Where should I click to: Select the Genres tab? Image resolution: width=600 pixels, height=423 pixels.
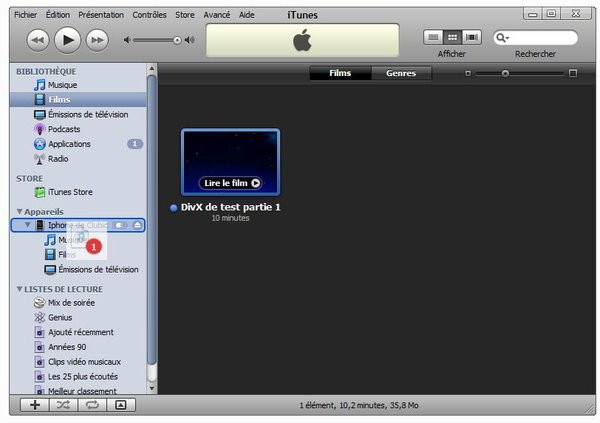tap(401, 73)
